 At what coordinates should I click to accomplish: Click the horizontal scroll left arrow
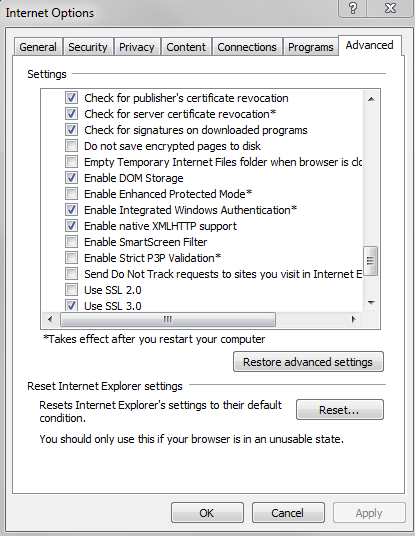[x=50, y=320]
